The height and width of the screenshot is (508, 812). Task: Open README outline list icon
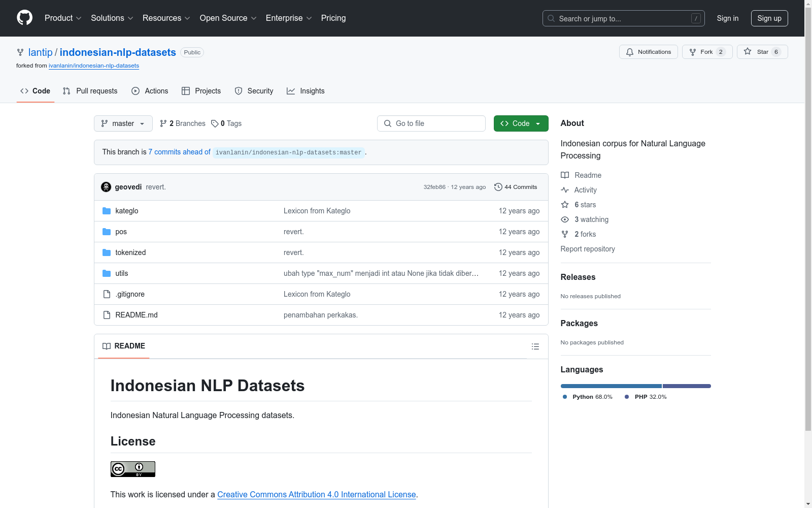tap(535, 346)
